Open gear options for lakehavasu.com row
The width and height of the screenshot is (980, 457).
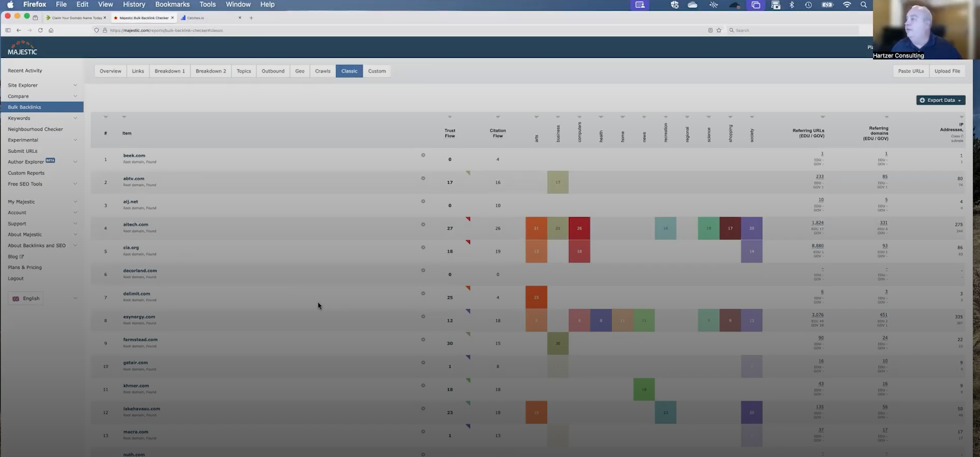[x=423, y=409]
